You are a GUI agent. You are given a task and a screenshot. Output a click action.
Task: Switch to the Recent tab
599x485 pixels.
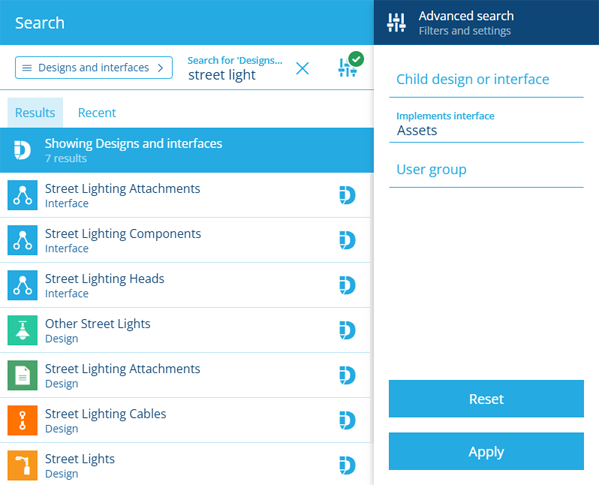97,113
